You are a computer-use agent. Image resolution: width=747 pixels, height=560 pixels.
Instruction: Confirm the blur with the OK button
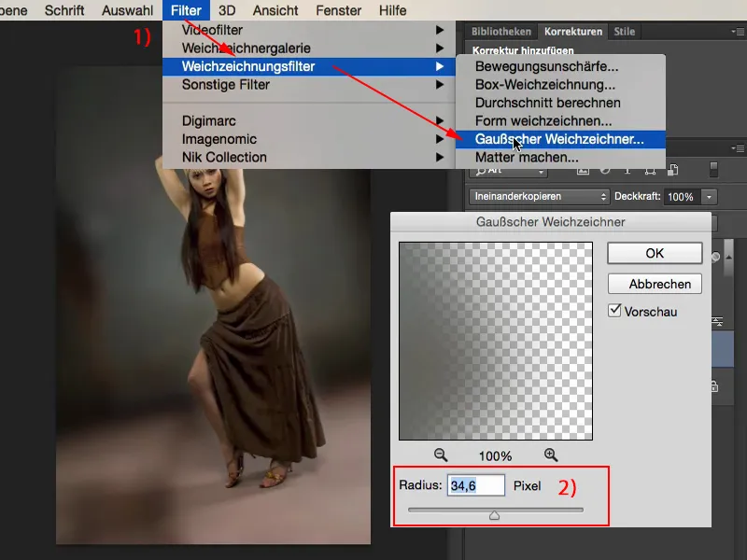(655, 253)
